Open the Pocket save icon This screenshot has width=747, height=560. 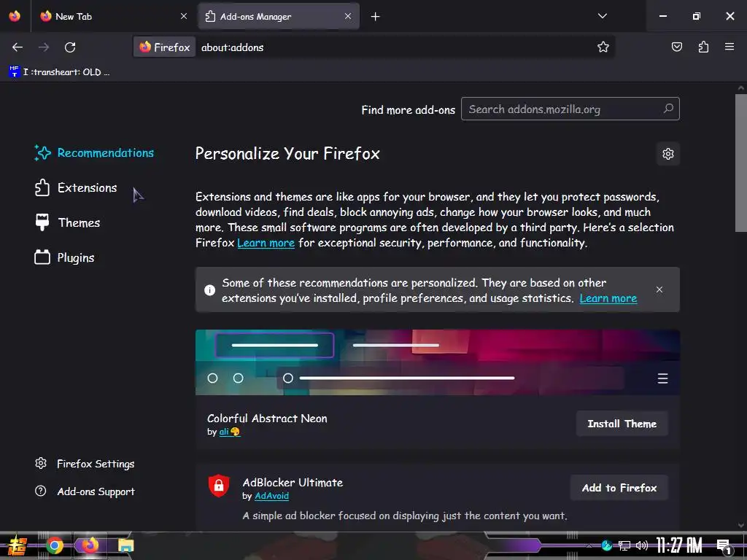676,47
